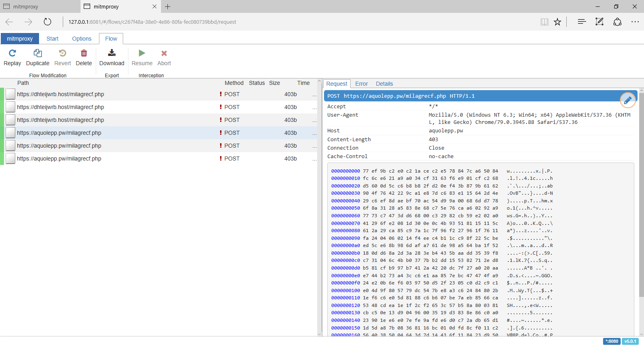Select the Flow tab
The image size is (644, 346).
coord(111,39)
